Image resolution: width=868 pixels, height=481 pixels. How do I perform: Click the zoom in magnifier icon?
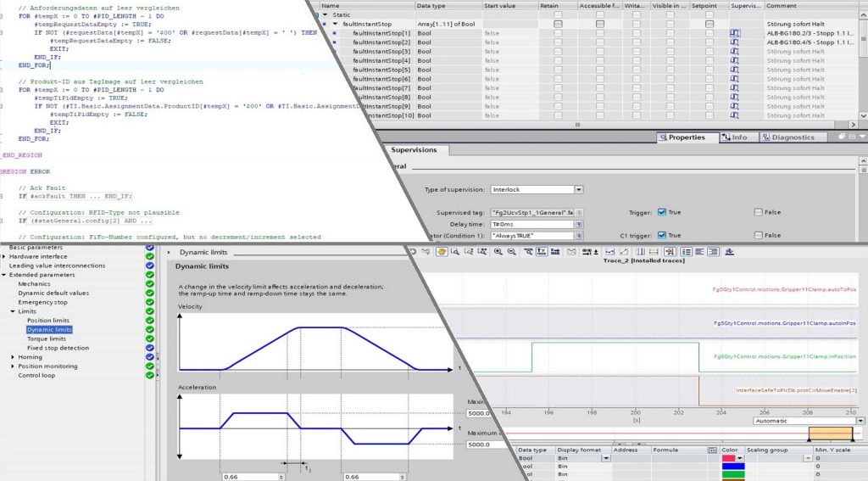click(x=498, y=252)
